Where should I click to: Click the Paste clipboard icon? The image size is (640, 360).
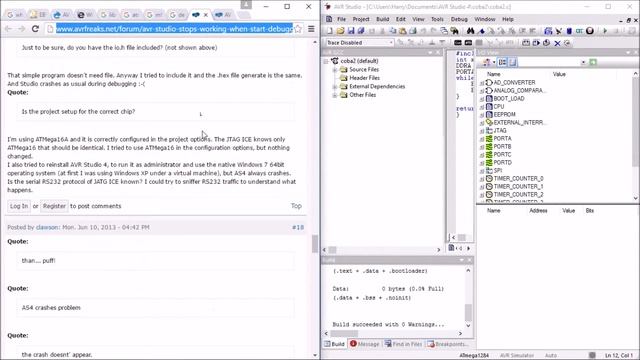pyautogui.click(x=402, y=31)
